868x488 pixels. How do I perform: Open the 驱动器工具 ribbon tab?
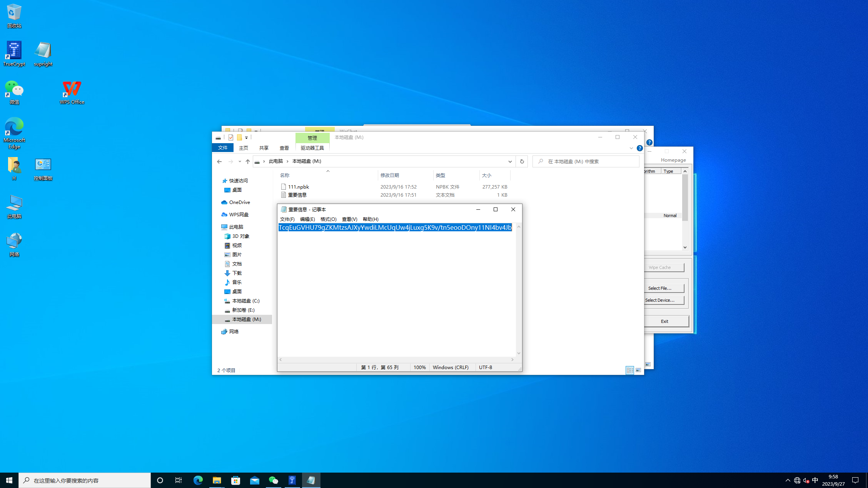312,148
